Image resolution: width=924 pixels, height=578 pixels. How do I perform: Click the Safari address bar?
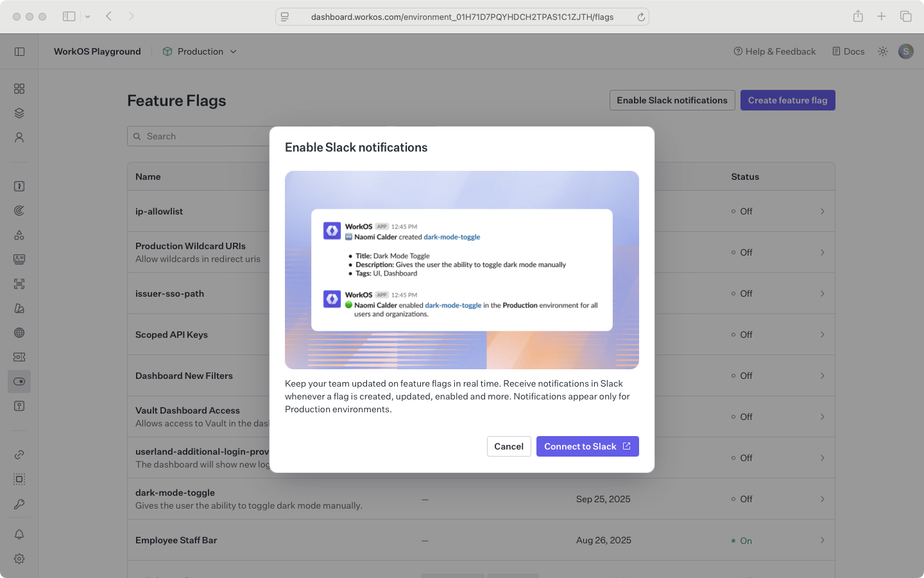pos(462,17)
